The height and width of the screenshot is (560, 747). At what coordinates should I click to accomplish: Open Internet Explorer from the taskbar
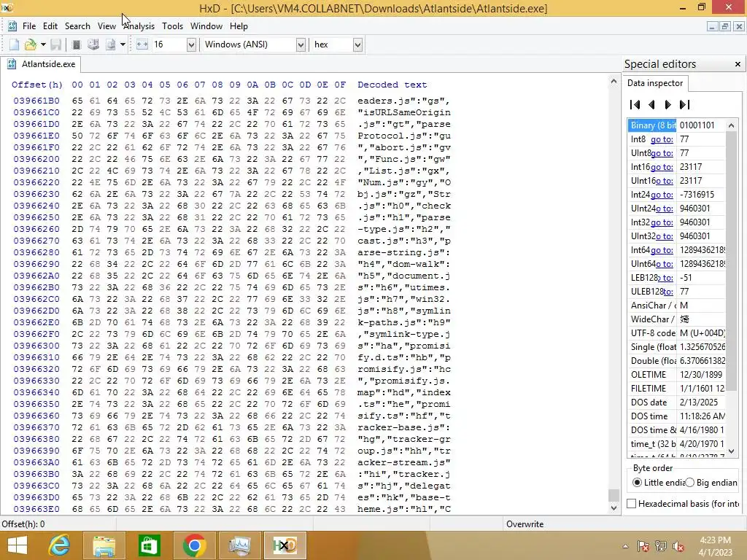[x=59, y=545]
